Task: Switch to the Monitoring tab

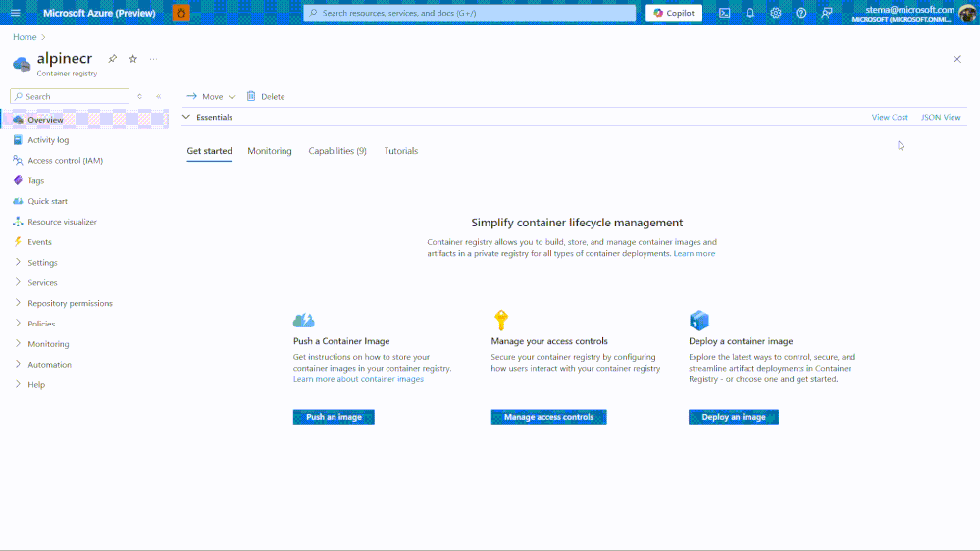Action: coord(270,151)
